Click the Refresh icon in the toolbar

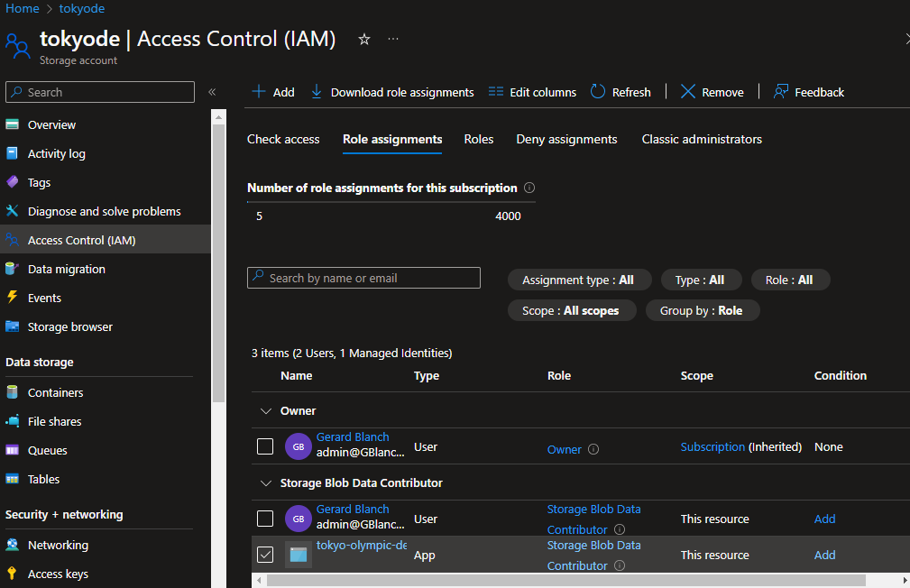(x=598, y=92)
